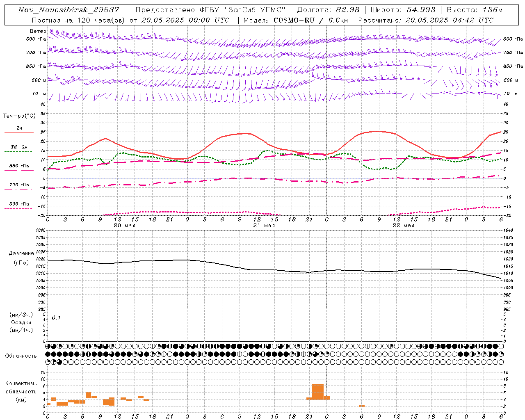Click the latitude value Широта: 54.993
The width and height of the screenshot is (525, 420).
(x=403, y=10)
